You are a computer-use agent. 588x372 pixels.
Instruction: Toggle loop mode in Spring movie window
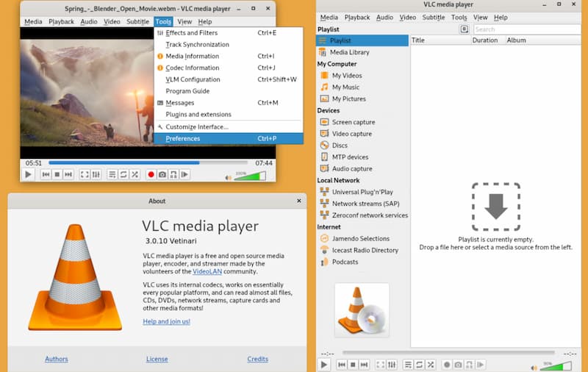pyautogui.click(x=123, y=174)
